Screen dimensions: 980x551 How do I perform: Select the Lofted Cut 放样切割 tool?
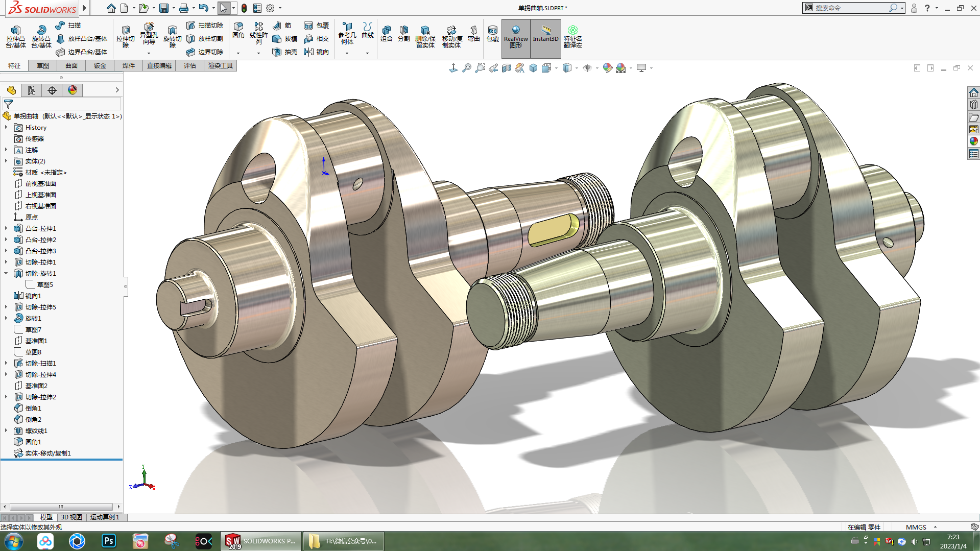(205, 38)
